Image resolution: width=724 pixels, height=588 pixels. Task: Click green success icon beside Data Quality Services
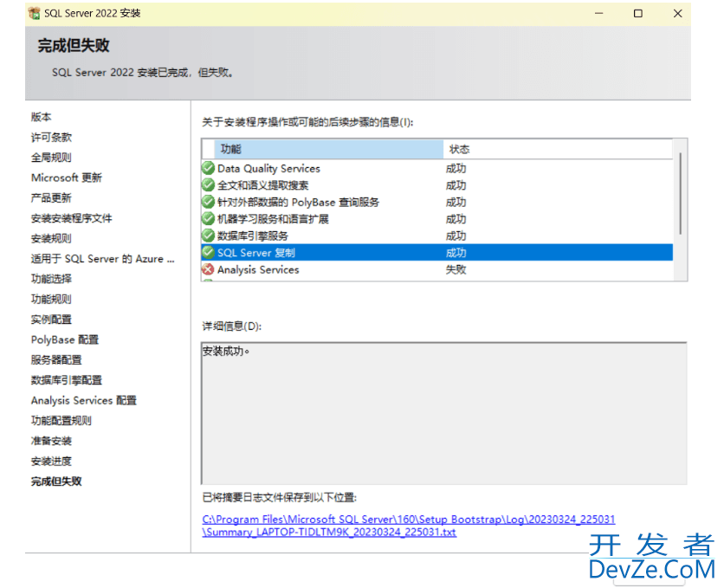[208, 168]
